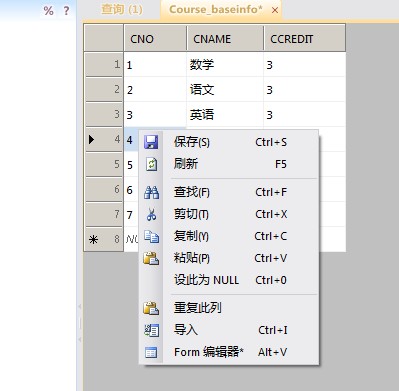
Task: Click CCREDIT cell in the 语文 row
Action: (305, 89)
